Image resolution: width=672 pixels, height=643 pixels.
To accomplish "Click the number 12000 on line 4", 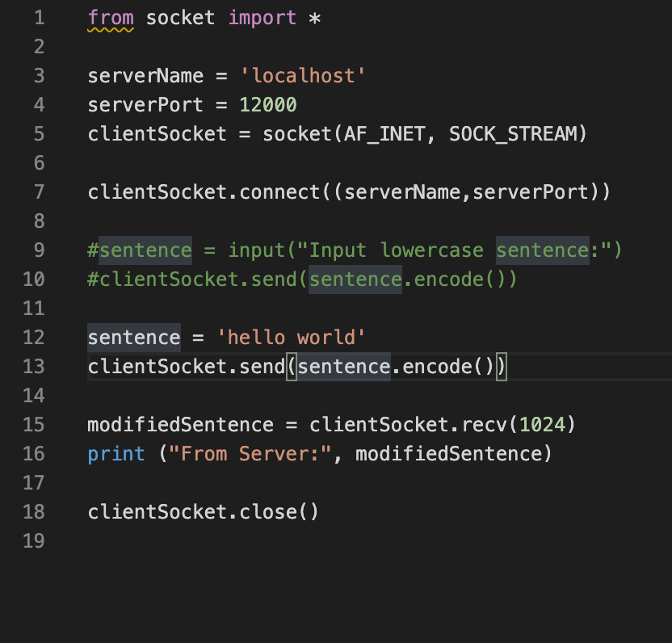I will click(x=270, y=104).
